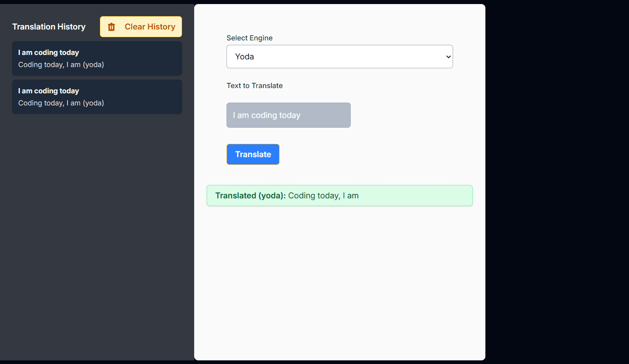Select the second translation history entry
The image size is (629, 364).
tap(97, 97)
